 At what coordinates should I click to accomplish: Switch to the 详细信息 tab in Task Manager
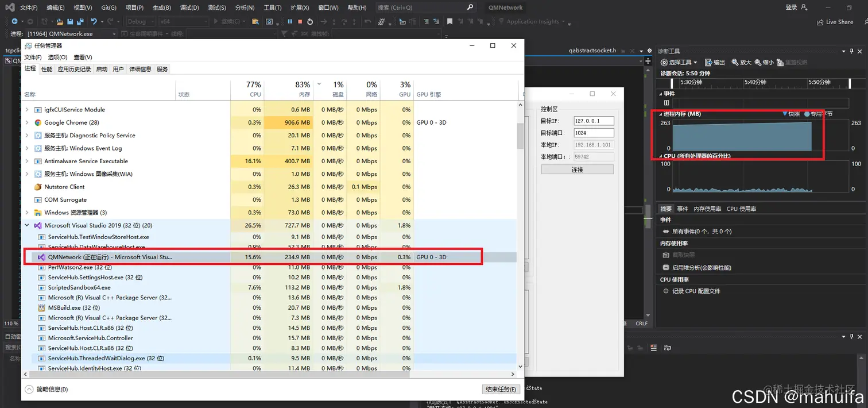(140, 69)
